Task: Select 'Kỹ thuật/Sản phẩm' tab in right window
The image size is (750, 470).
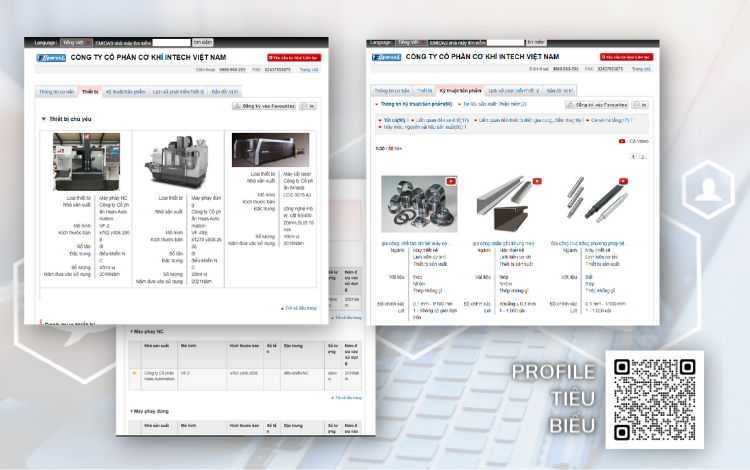Action: tap(460, 90)
